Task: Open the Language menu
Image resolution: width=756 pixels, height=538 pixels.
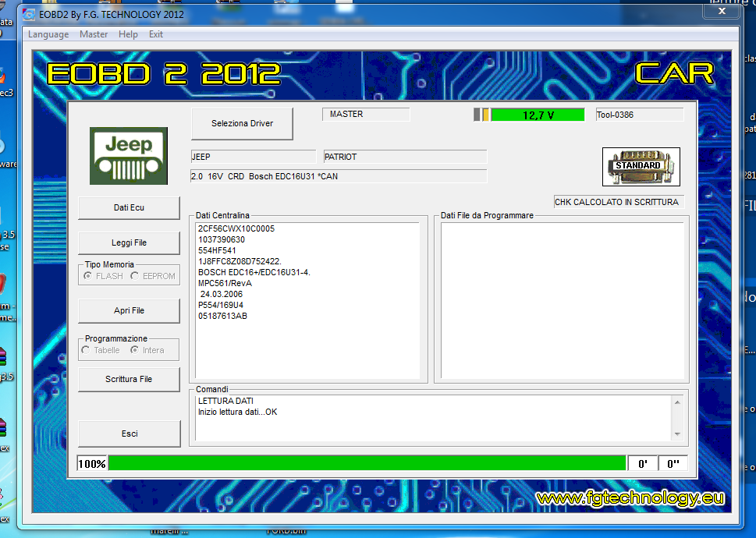Action: point(48,34)
